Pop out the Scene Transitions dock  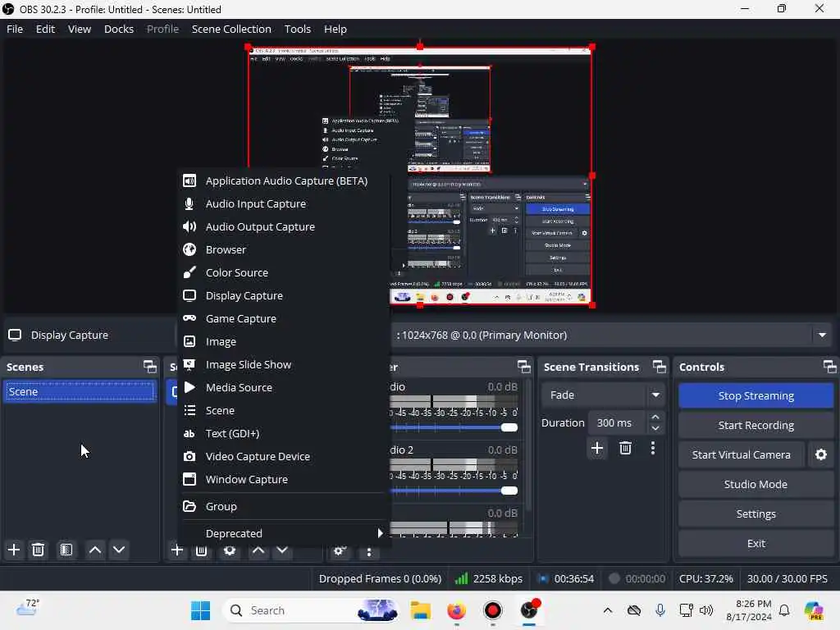660,367
